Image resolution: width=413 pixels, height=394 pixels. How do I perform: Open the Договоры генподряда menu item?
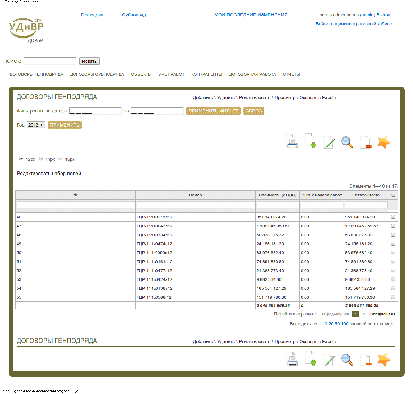(36, 74)
